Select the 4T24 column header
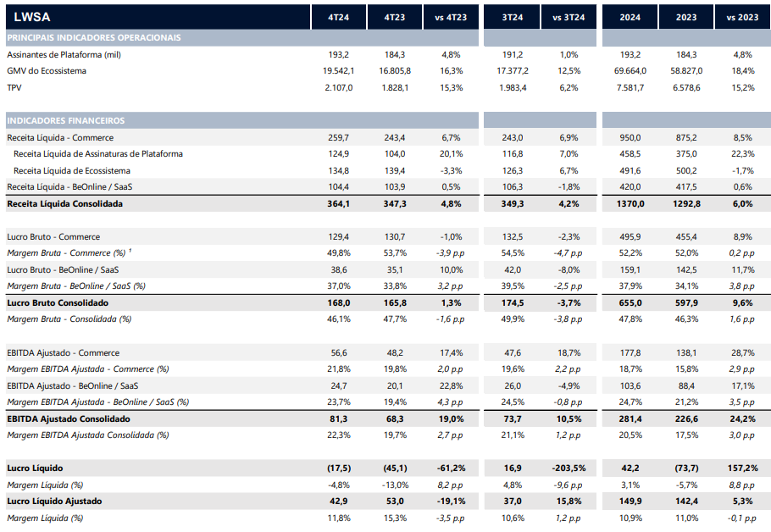 338,17
